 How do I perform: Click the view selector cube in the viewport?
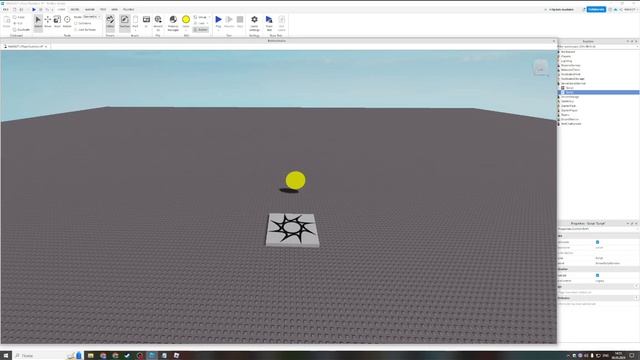click(540, 68)
